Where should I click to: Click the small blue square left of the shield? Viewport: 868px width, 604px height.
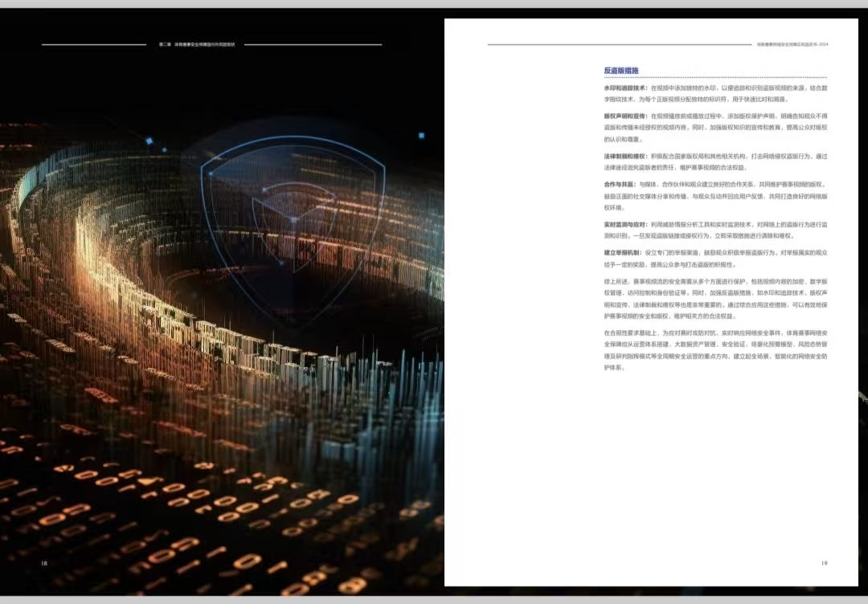coord(149,141)
